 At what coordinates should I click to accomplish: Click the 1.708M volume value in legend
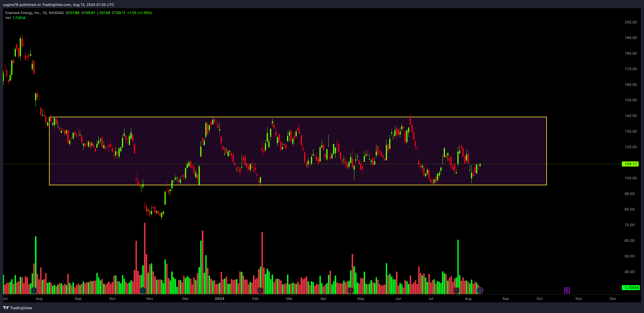[x=19, y=18]
